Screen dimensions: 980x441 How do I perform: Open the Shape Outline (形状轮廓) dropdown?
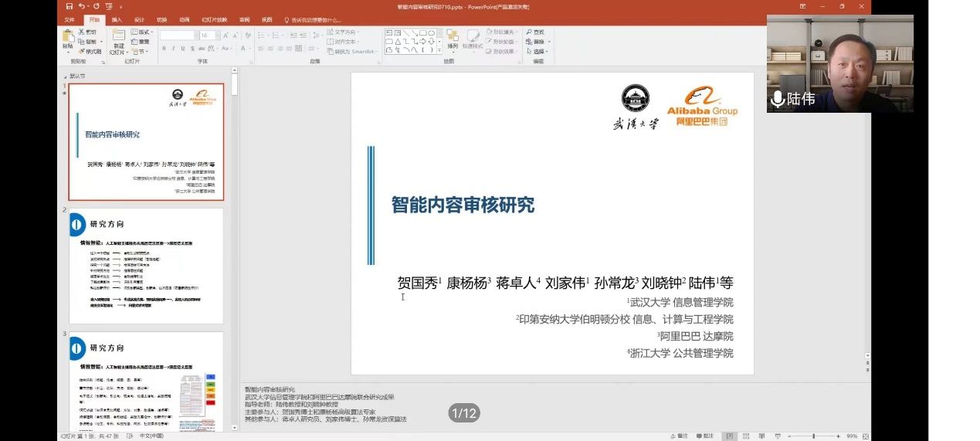point(502,42)
